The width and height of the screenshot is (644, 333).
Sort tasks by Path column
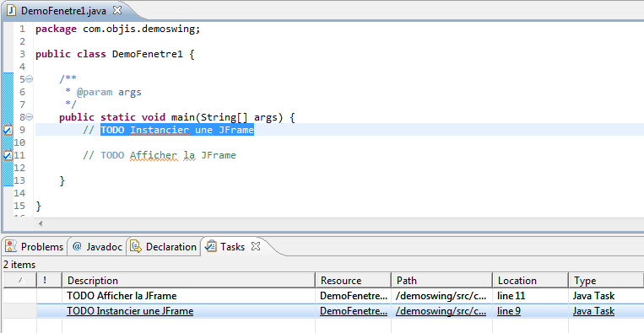[x=441, y=281]
